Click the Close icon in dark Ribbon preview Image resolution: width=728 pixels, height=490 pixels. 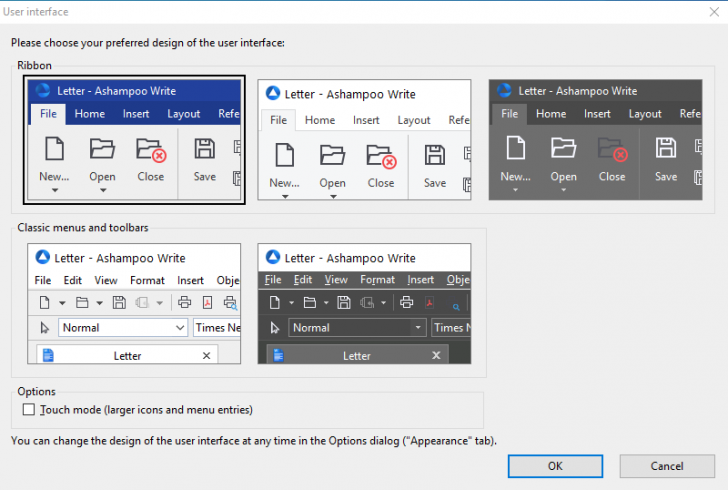point(612,150)
